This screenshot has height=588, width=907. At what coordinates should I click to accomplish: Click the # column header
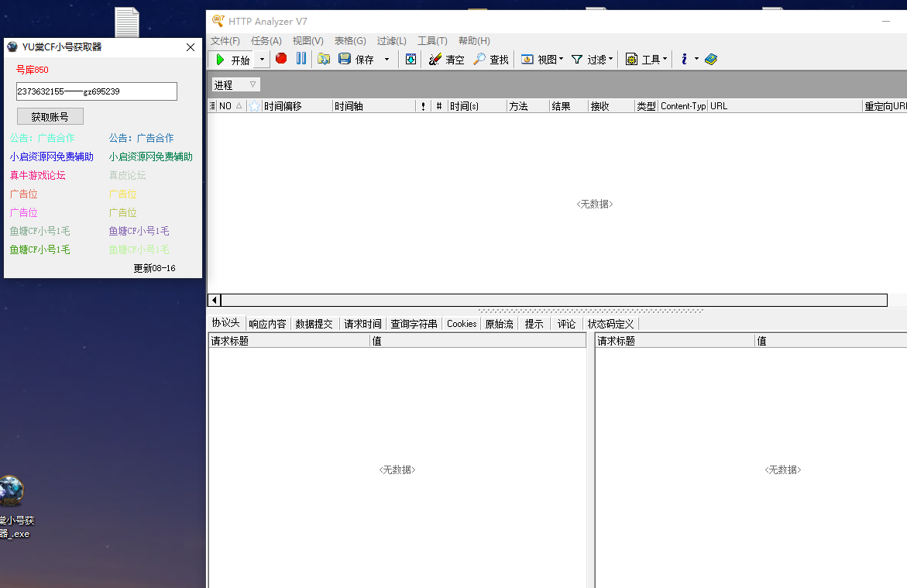[439, 106]
